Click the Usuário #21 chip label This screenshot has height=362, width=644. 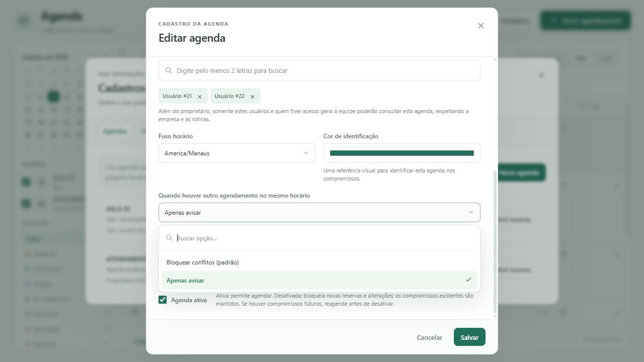tap(177, 96)
